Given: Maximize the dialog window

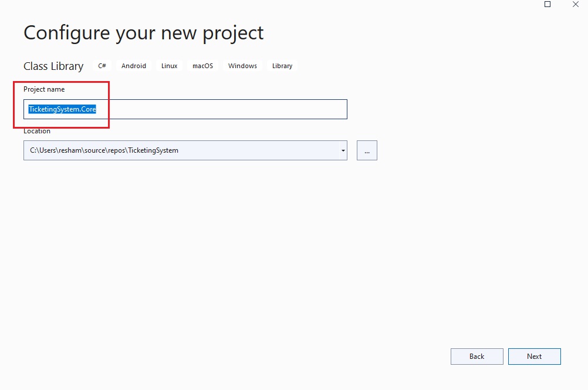Looking at the screenshot, I should (x=548, y=4).
